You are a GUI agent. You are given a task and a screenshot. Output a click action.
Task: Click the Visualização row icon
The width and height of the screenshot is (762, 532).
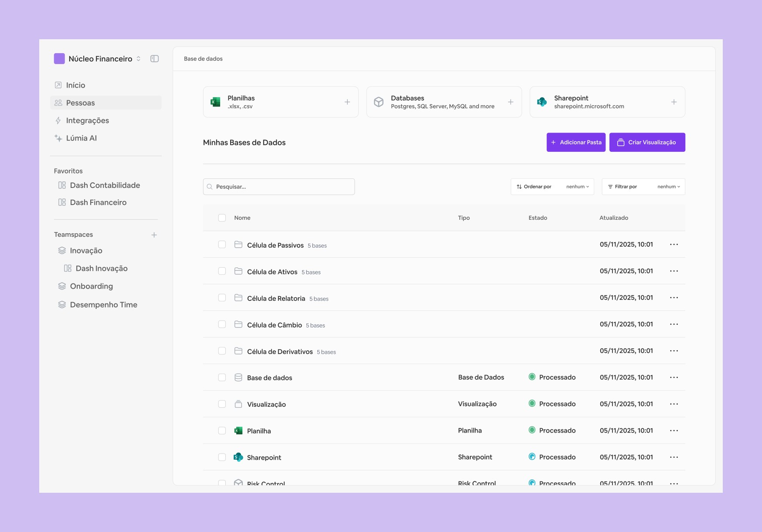tap(238, 404)
